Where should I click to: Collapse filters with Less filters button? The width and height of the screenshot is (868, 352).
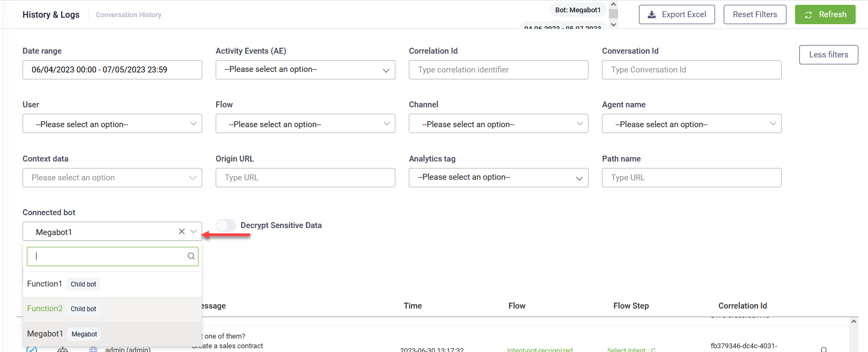tap(828, 55)
